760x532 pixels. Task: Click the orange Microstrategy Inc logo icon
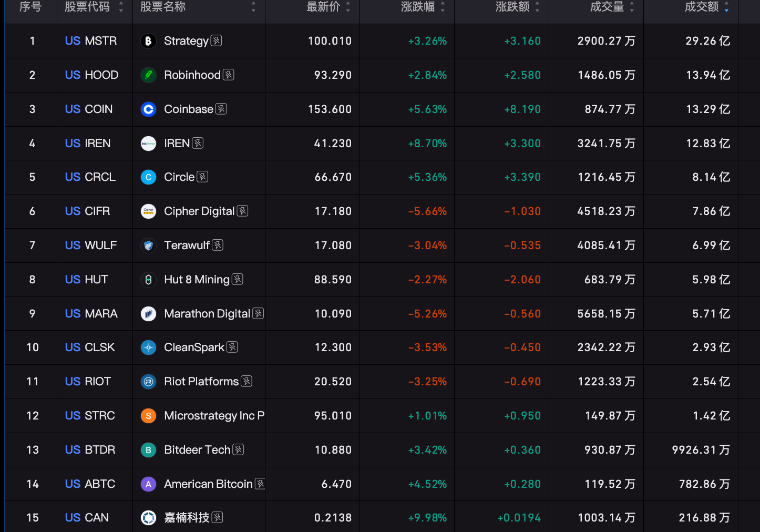pos(148,416)
